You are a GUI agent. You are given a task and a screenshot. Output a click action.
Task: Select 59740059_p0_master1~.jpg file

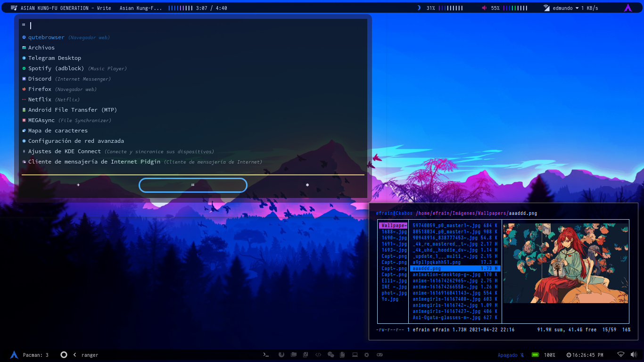(455, 226)
